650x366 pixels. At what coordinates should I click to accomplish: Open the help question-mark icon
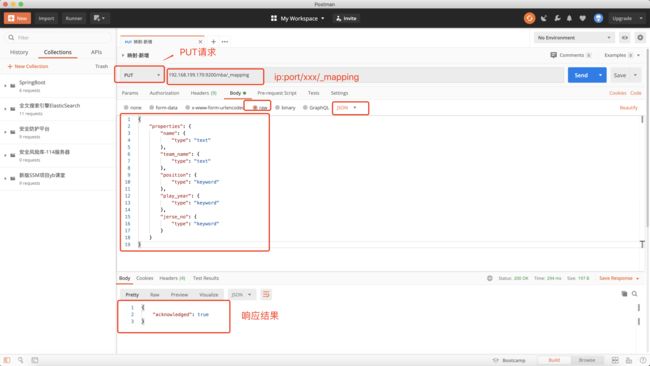[643, 360]
